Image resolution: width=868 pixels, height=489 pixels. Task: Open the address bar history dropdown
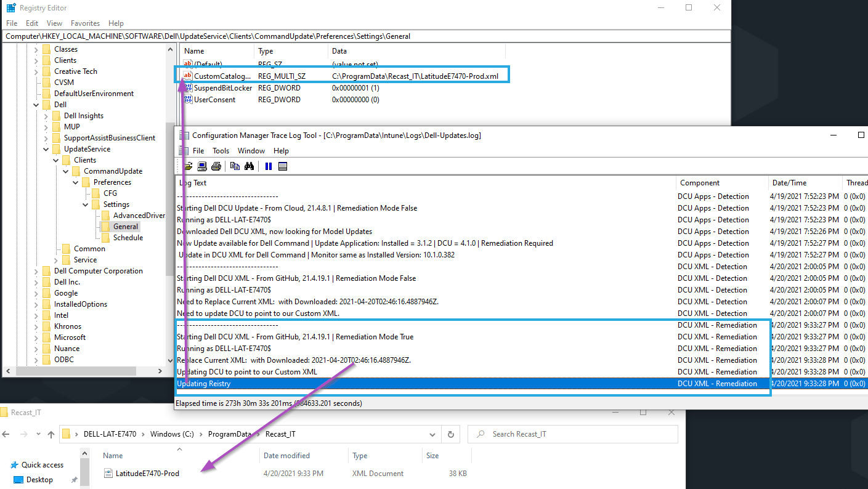click(x=434, y=434)
